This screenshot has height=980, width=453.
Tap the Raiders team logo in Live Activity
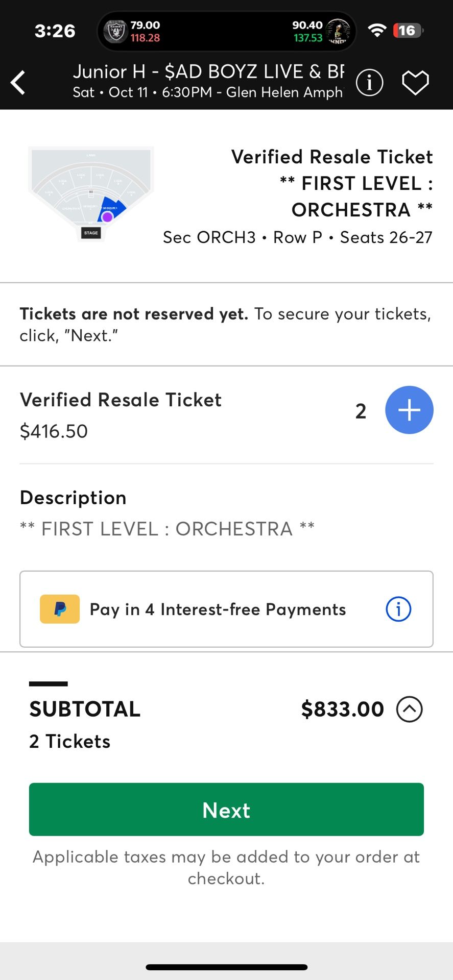[x=115, y=31]
